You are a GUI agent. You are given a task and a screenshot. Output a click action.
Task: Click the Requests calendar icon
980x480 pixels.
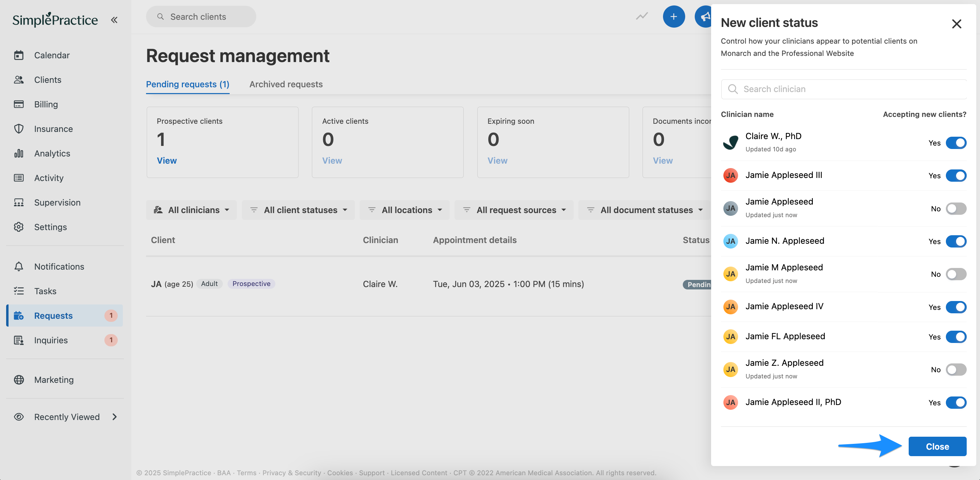click(x=19, y=315)
